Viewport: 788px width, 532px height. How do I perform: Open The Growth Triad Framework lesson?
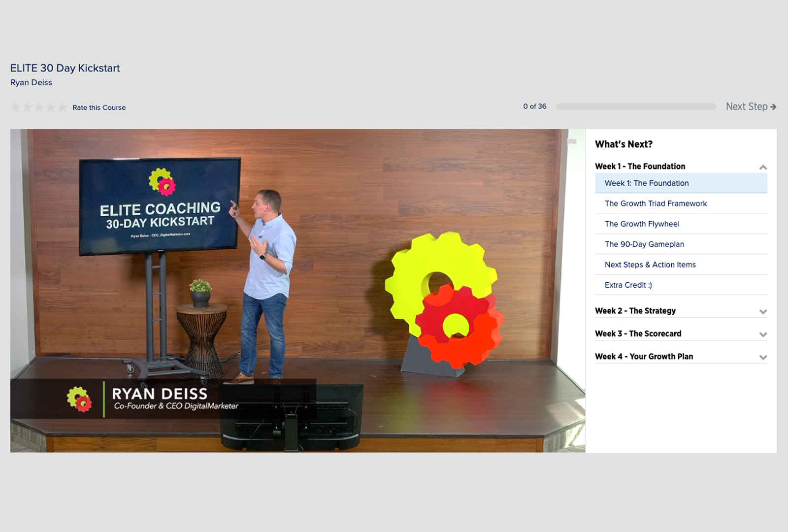click(x=681, y=203)
